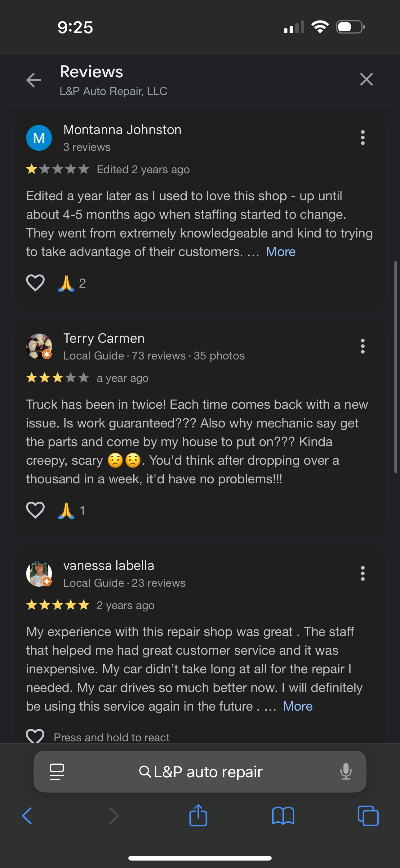This screenshot has height=868, width=400.
Task: Open the Safari share sheet
Action: point(198,816)
